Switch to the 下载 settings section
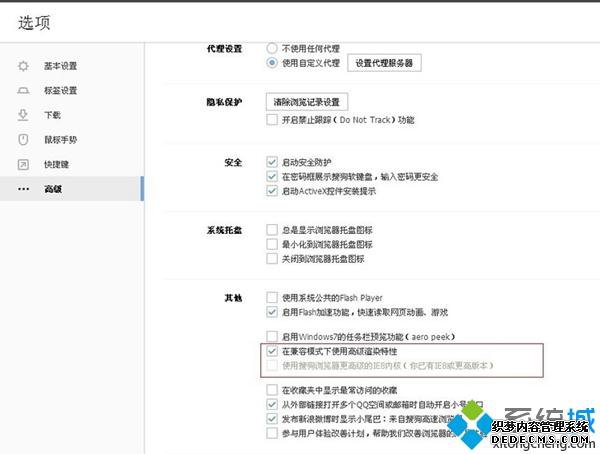Viewport: 600px width, 454px height. (x=52, y=115)
